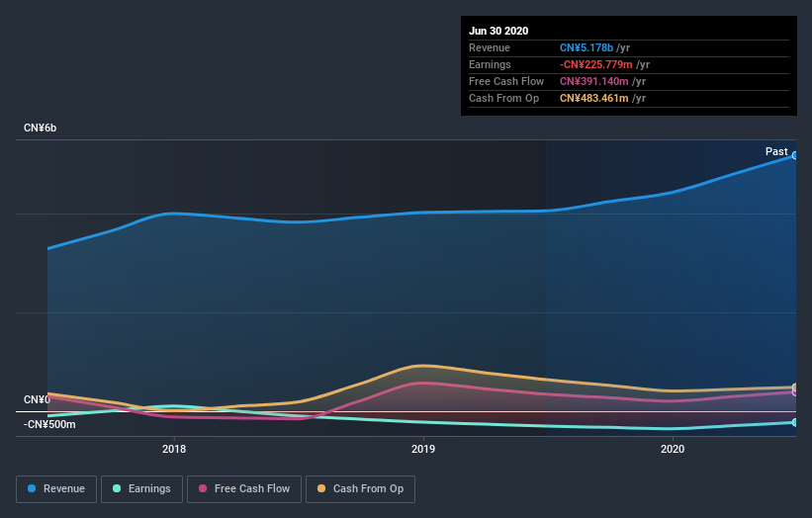
Task: Click the Earnings line endpoint marker
Action: pos(794,423)
